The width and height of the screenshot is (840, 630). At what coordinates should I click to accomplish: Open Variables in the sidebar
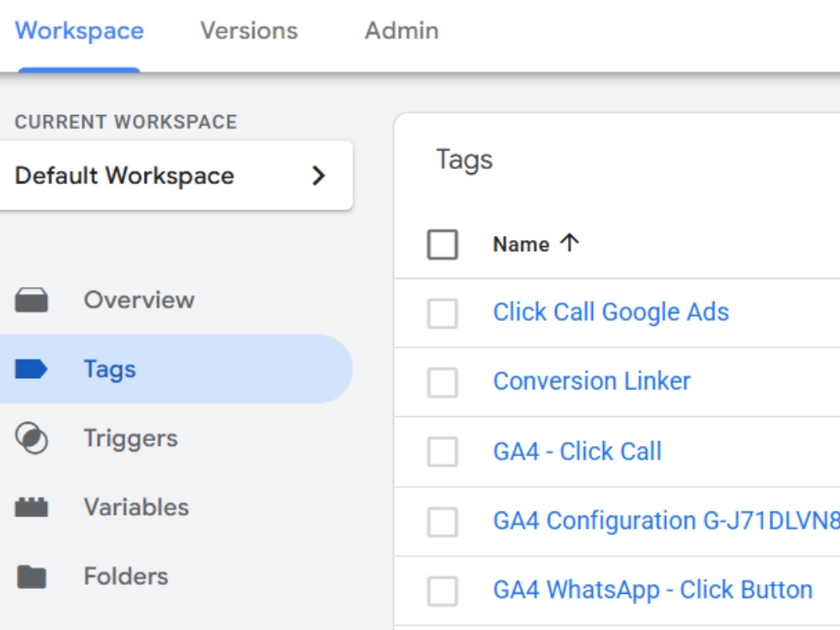(137, 507)
